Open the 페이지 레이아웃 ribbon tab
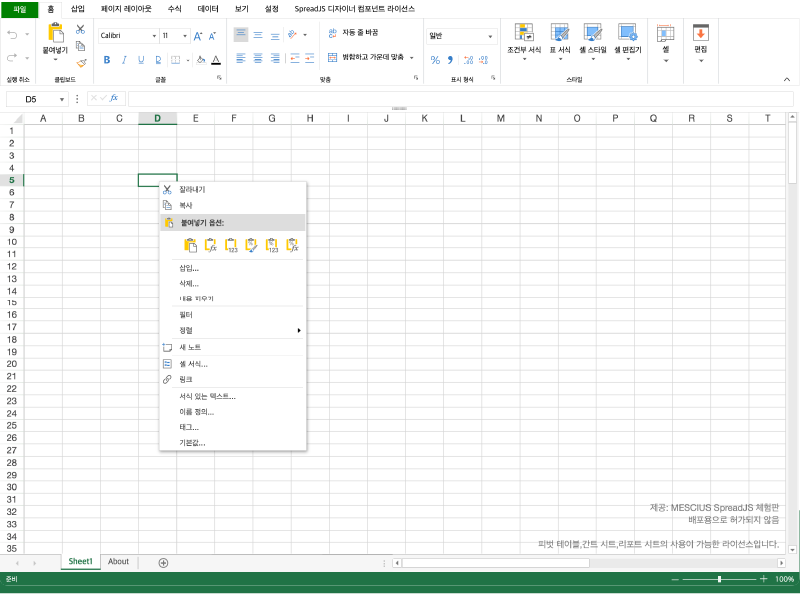Screen dimensions: 800x601 tap(126, 9)
